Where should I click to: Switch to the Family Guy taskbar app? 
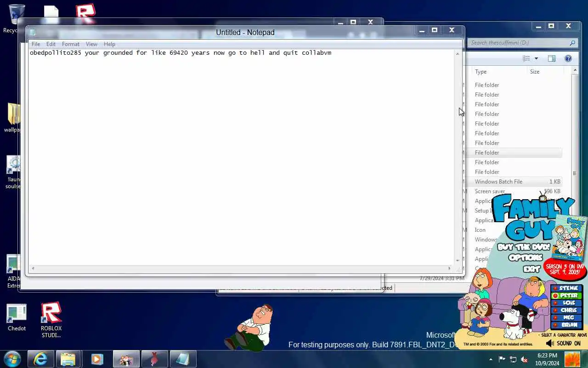click(126, 359)
